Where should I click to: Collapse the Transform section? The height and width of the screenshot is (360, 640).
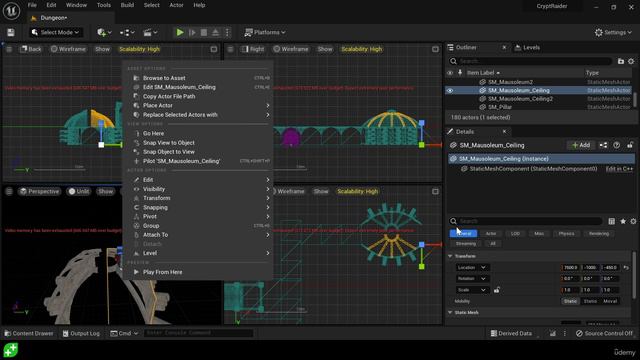[x=450, y=256]
